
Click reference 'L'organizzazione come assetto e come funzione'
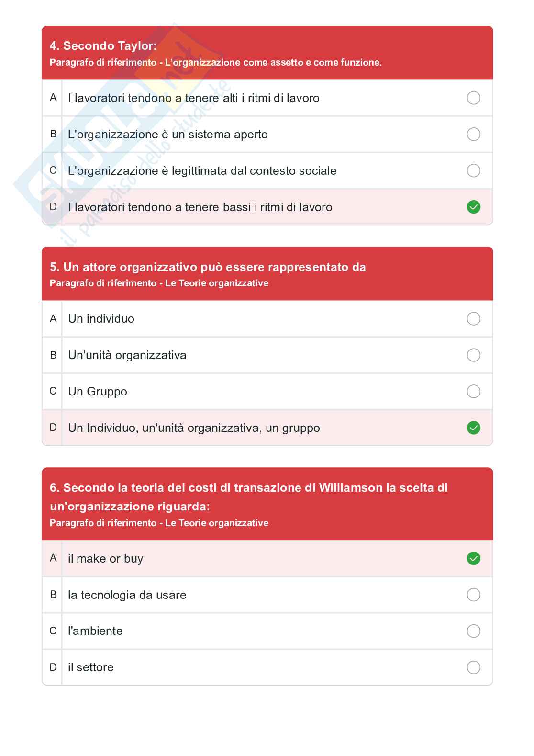pos(273,63)
